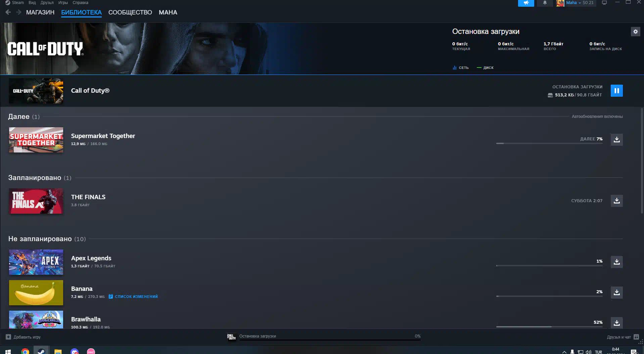Click the Banana download icon
The image size is (644, 354).
(x=616, y=293)
